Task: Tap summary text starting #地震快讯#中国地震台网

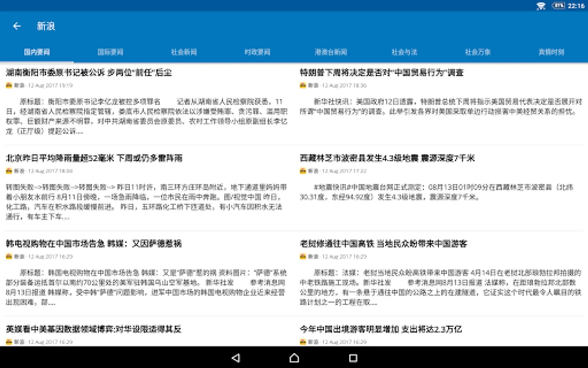Action: tap(437, 192)
